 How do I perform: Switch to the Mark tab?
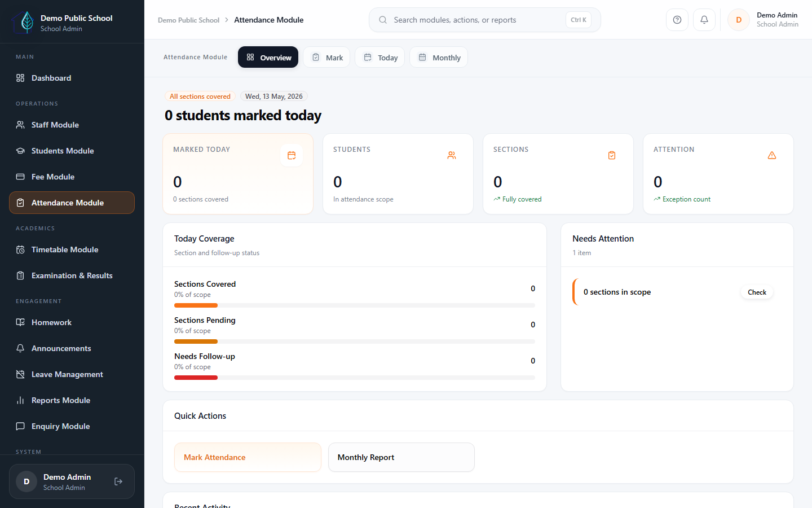tap(326, 57)
